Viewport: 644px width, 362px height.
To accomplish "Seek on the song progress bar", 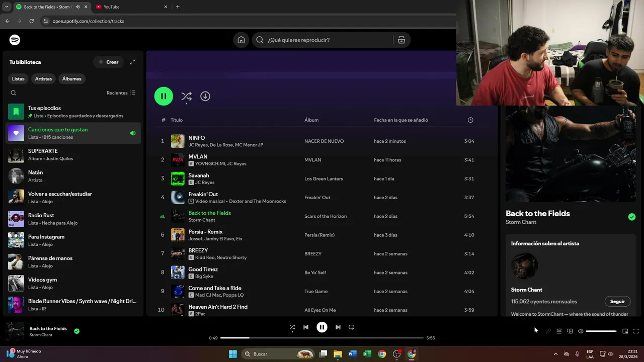I will coord(322,338).
